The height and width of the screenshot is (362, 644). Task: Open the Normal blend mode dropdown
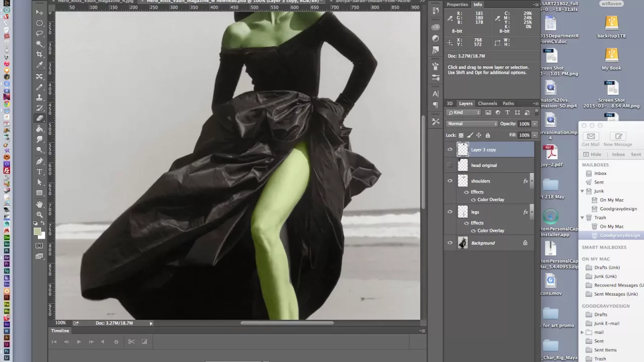(472, 124)
